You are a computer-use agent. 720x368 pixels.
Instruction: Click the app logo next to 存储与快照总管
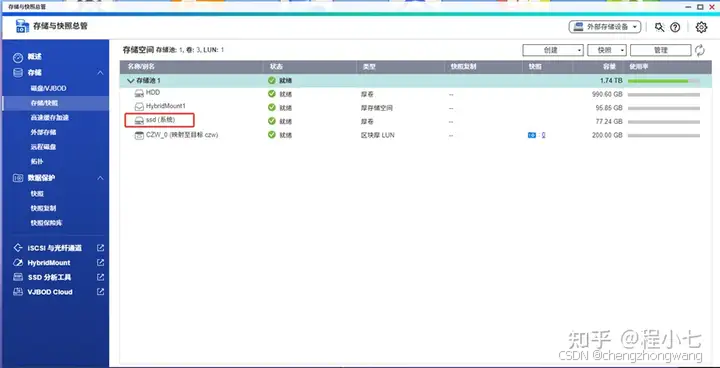(x=22, y=26)
